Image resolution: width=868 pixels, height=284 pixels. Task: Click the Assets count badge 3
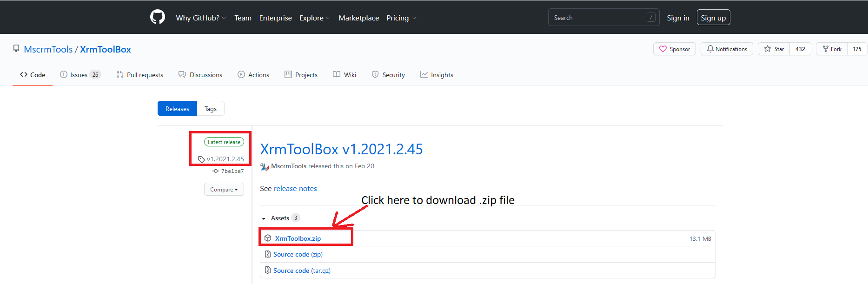pos(296,218)
